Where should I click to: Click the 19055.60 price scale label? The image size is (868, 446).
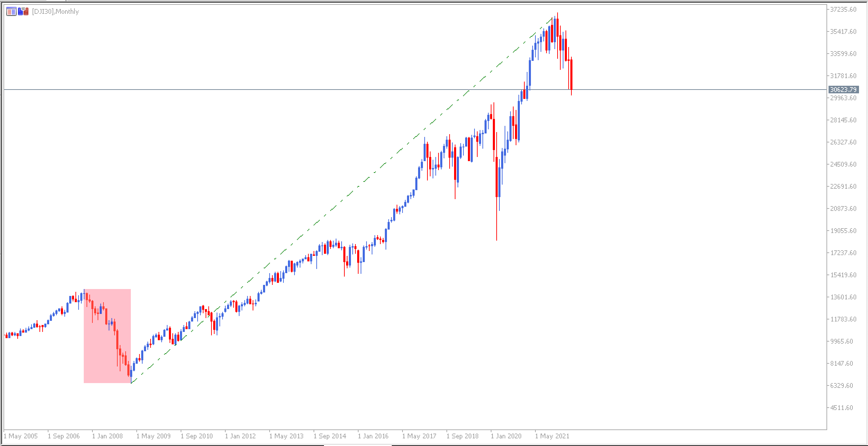[843, 231]
